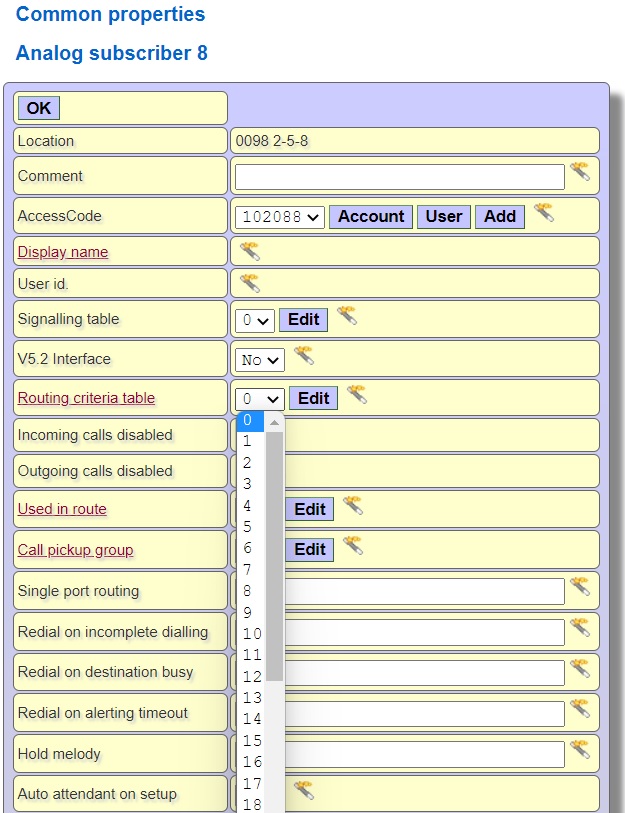Click the wrench icon in User id. row
This screenshot has width=625, height=813.
click(249, 283)
